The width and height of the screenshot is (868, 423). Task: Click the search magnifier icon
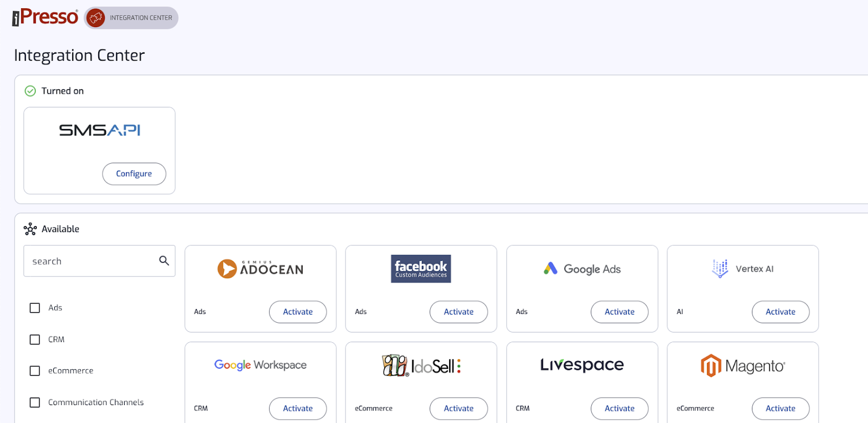[164, 261]
